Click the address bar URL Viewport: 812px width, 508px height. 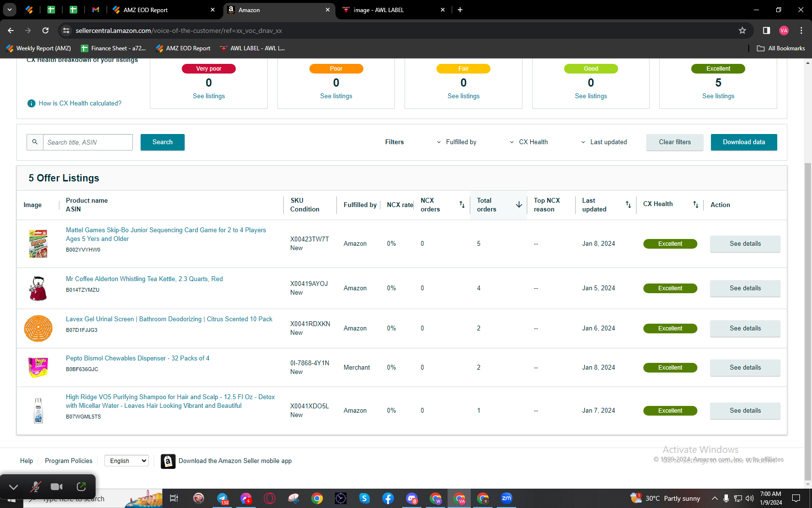(179, 30)
